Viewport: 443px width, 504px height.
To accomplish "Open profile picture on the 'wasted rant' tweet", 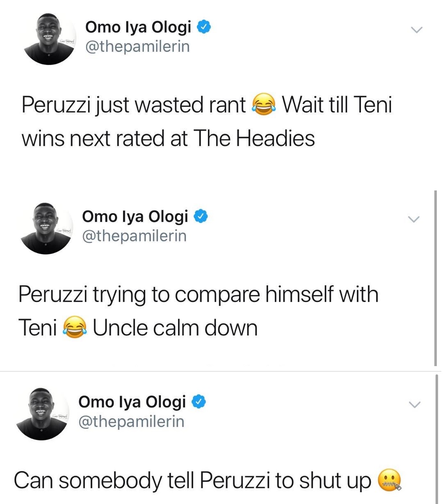I will [x=50, y=38].
